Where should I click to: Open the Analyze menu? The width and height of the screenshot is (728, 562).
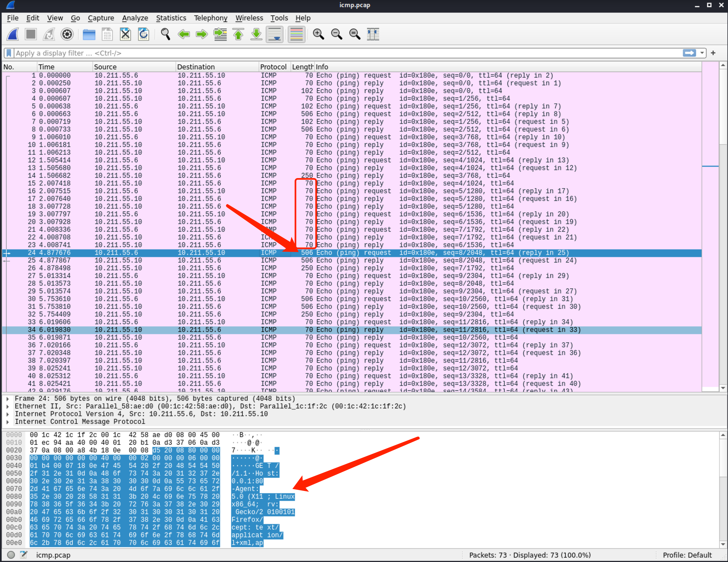135,18
